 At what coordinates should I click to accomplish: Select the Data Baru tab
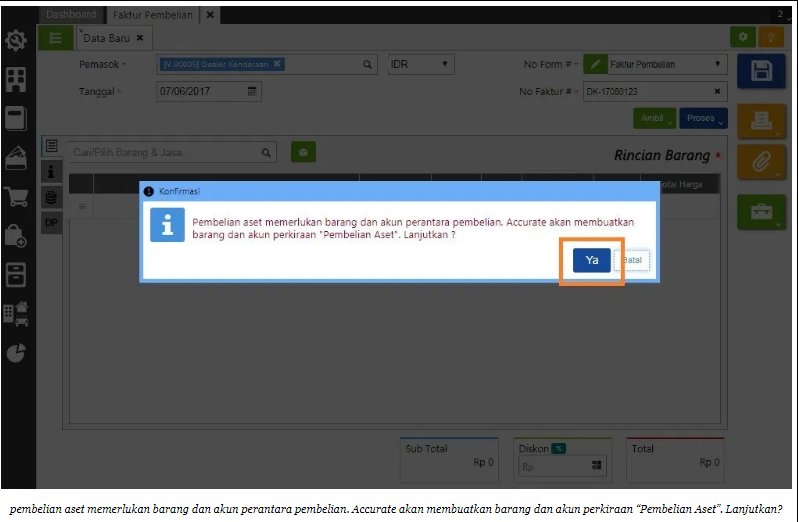tap(112, 38)
